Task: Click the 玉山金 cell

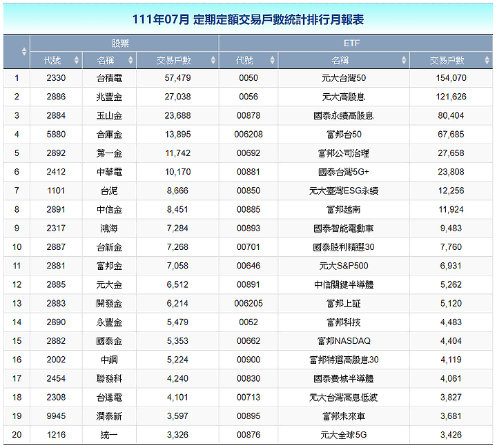Action: point(109,115)
